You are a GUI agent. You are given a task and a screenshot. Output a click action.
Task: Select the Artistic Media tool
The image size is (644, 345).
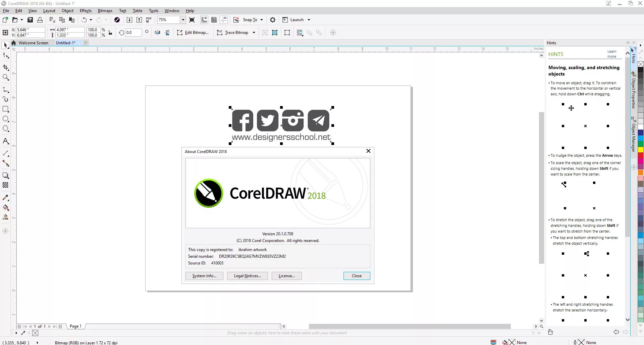(x=5, y=99)
